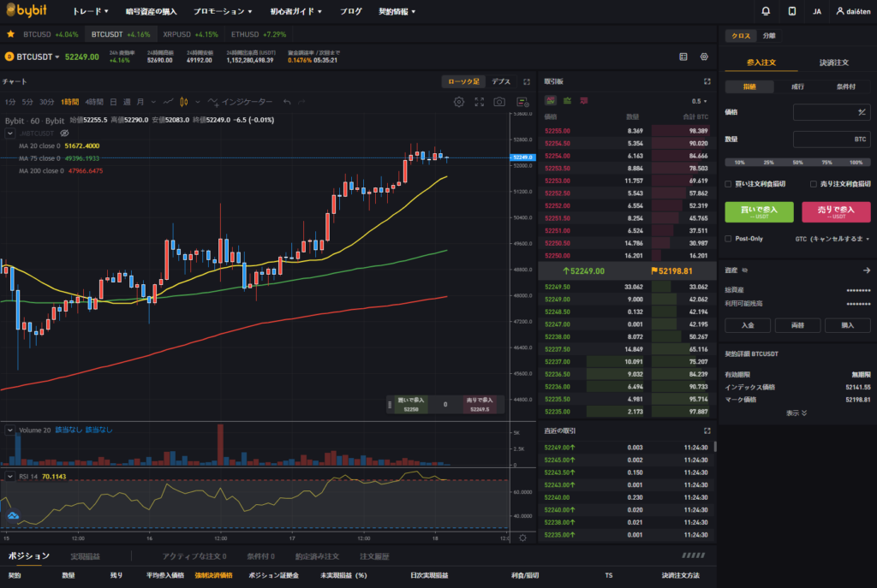Undo the last chart action
The image size is (877, 588).
[x=287, y=102]
